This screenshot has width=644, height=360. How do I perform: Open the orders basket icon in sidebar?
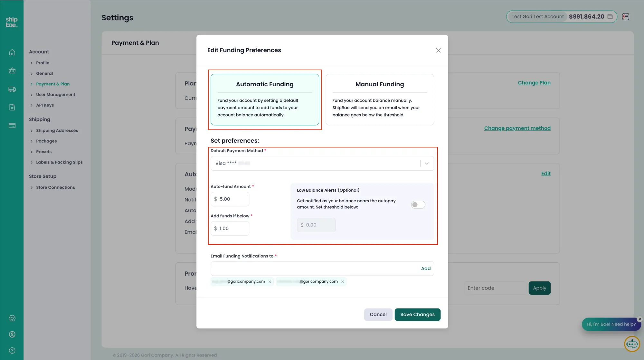coord(12,71)
